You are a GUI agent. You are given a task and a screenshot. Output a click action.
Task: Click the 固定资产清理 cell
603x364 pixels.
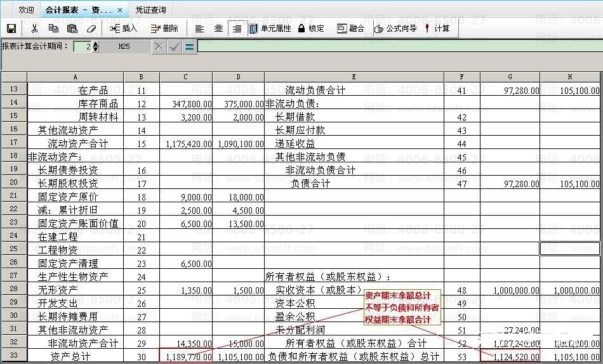point(76,263)
